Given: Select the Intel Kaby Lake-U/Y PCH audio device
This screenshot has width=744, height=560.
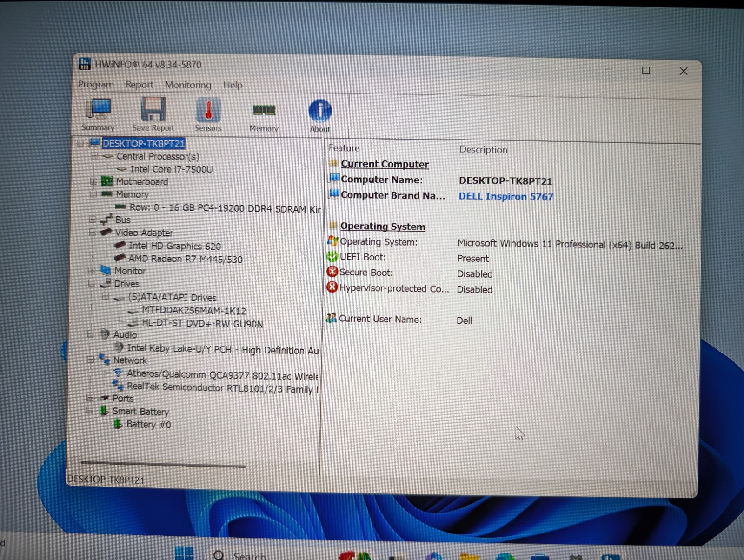Looking at the screenshot, I should point(223,349).
